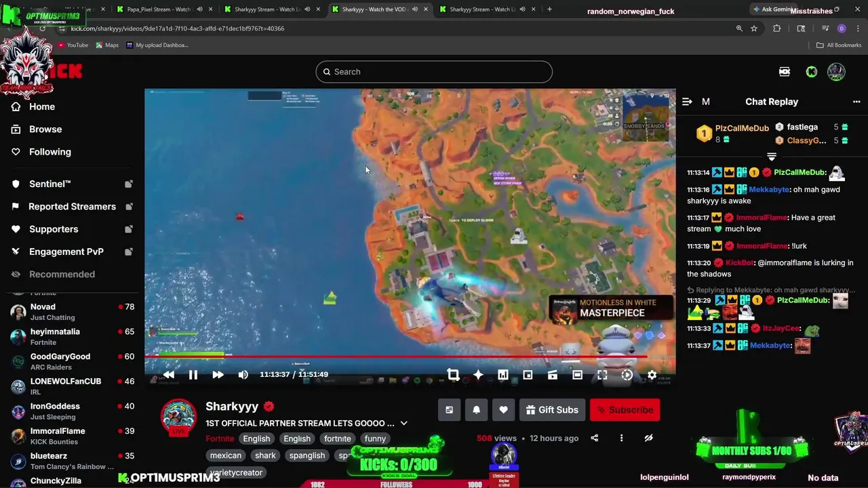Screen dimensions: 868x488
Task: Open the clip crop tool in player
Action: (453, 375)
